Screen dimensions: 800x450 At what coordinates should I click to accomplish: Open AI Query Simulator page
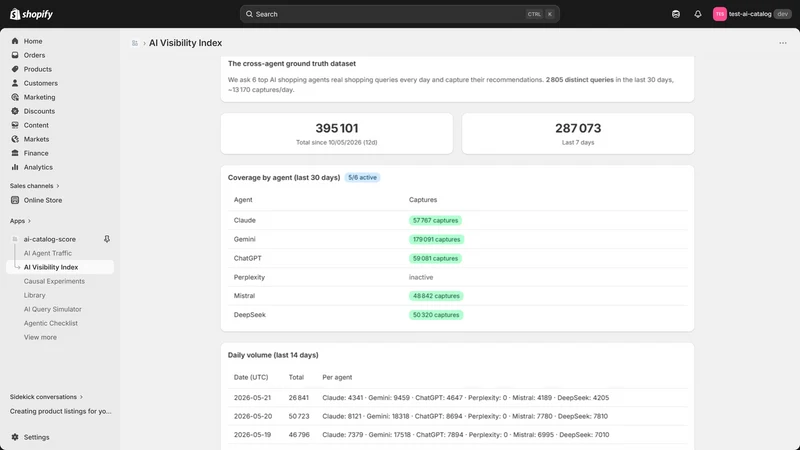(x=53, y=309)
